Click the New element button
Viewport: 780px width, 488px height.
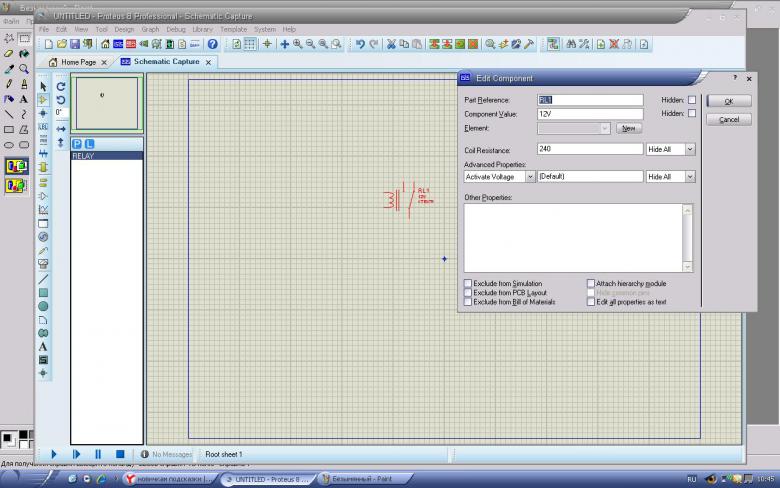click(x=629, y=128)
